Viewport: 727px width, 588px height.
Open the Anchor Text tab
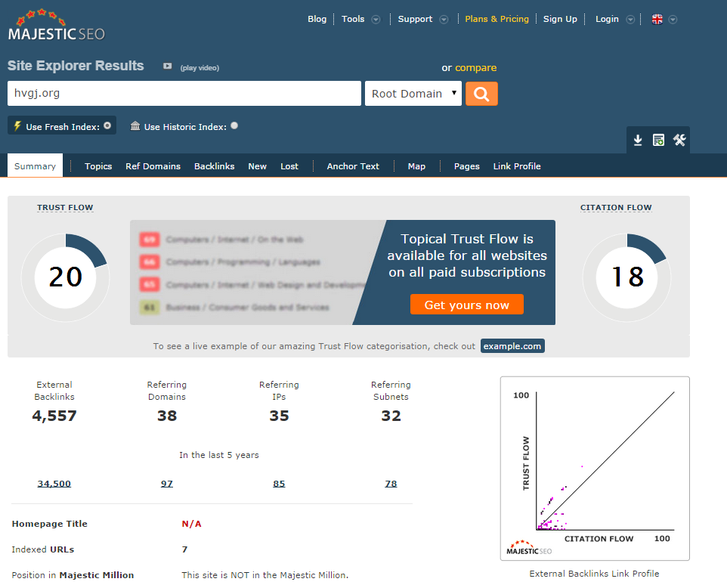353,166
